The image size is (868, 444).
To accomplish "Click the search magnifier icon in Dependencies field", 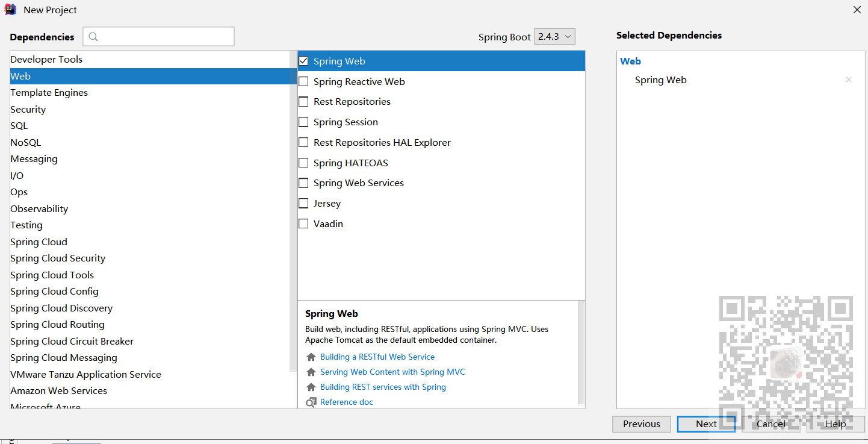I will tap(93, 37).
